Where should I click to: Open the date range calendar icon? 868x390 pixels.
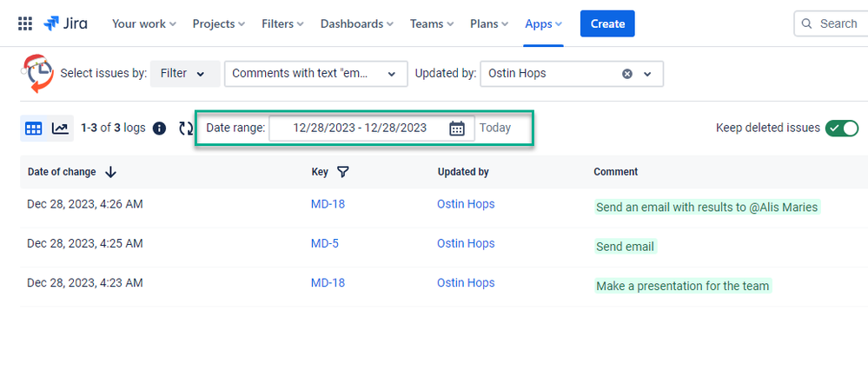pyautogui.click(x=457, y=129)
